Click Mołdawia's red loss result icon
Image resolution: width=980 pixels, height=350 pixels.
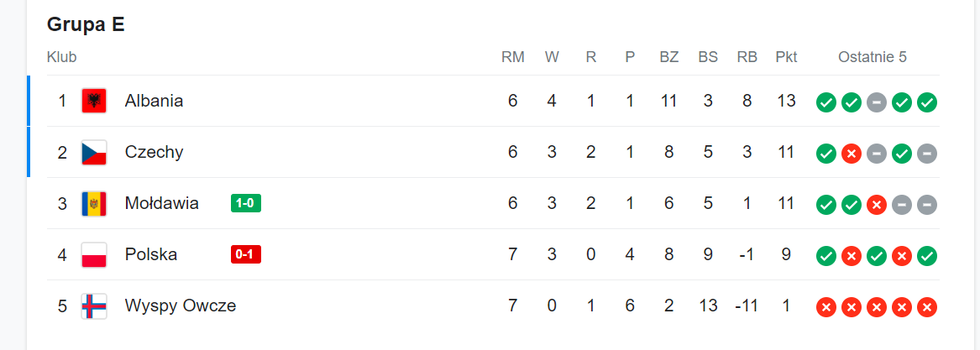(876, 204)
